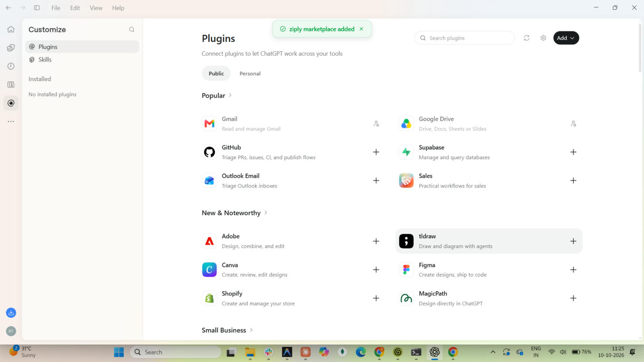Expand the Popular section chevron
Screen dimensions: 644x362
[x=230, y=95]
